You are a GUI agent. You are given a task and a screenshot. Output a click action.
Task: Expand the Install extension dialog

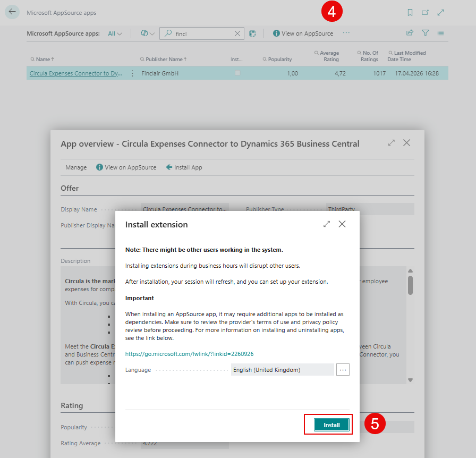(327, 224)
